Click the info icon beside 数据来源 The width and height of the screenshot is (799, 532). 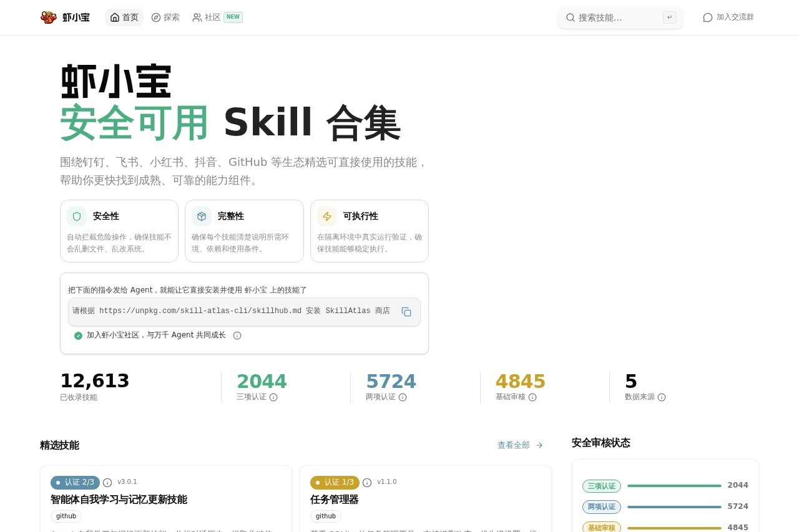coord(661,397)
